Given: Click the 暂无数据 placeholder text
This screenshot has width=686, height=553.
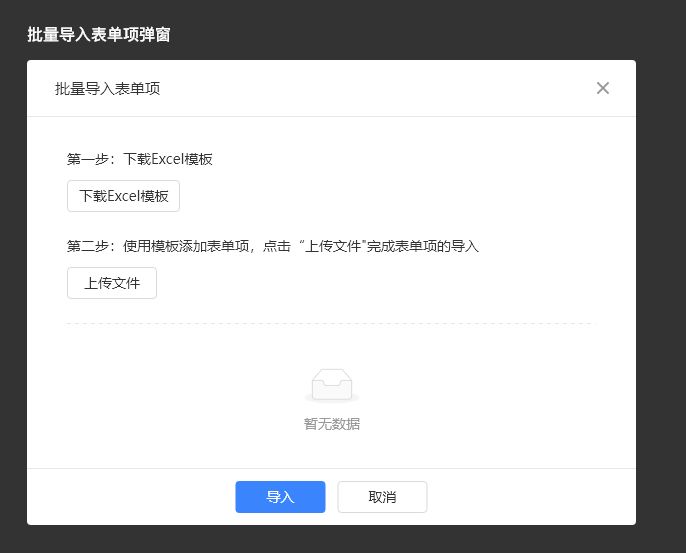Looking at the screenshot, I should pyautogui.click(x=332, y=424).
